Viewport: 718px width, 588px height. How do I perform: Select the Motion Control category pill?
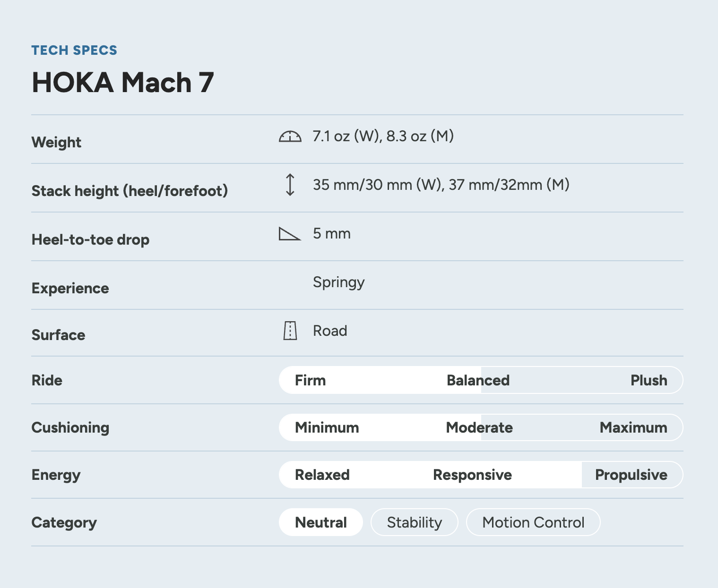pos(533,522)
